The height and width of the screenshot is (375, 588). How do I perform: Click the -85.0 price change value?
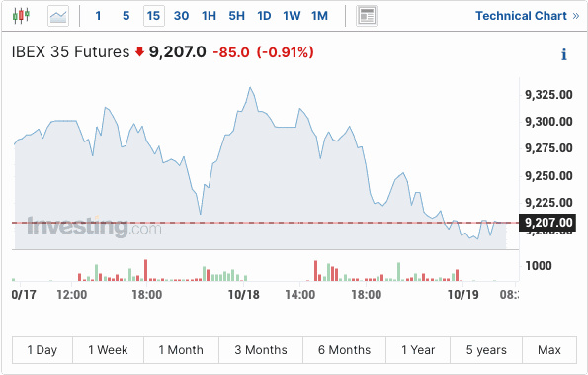coord(231,52)
